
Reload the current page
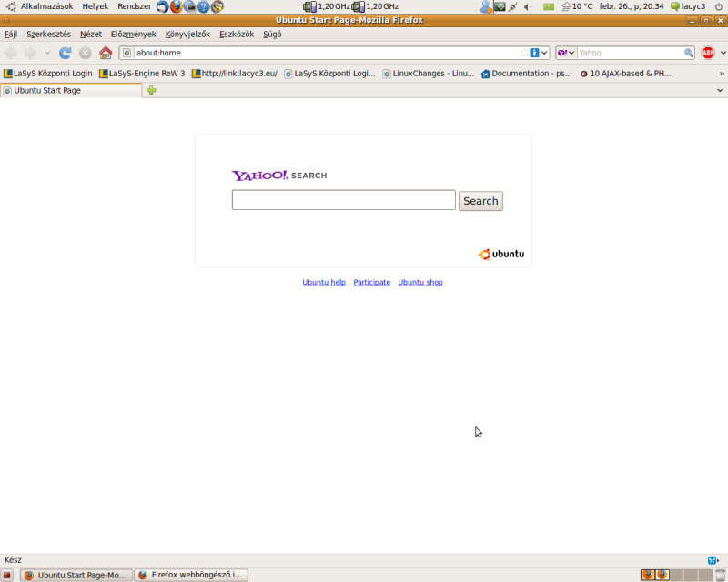pyautogui.click(x=65, y=53)
